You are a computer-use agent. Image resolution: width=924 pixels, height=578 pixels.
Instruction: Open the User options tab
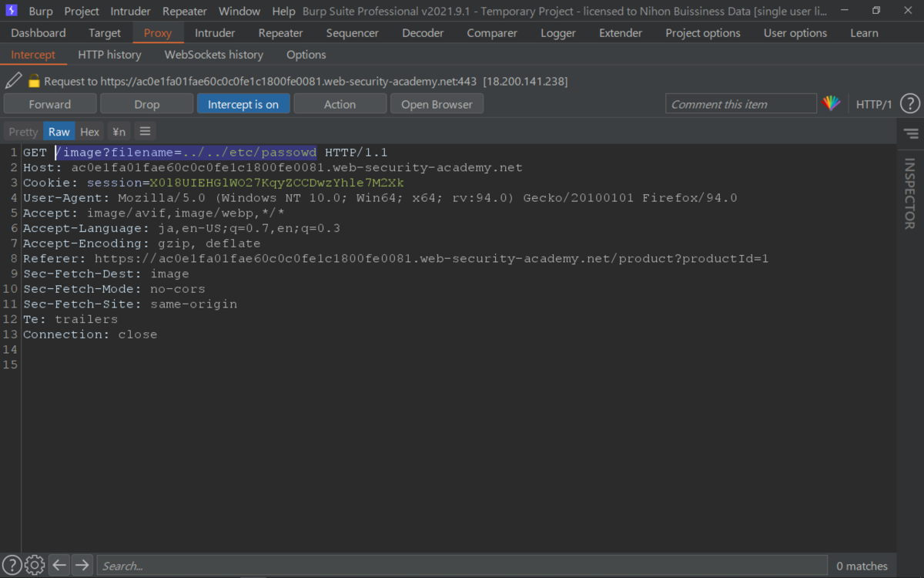click(x=795, y=33)
